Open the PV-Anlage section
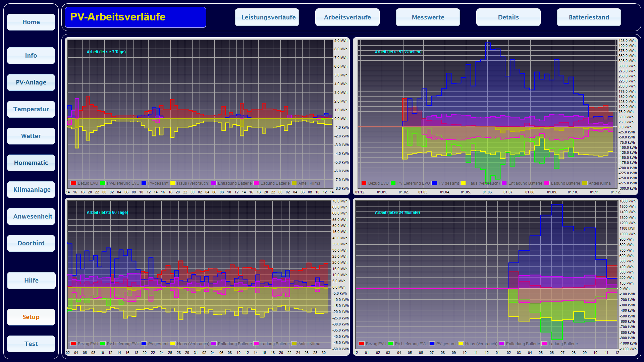Image resolution: width=644 pixels, height=362 pixels. [31, 82]
